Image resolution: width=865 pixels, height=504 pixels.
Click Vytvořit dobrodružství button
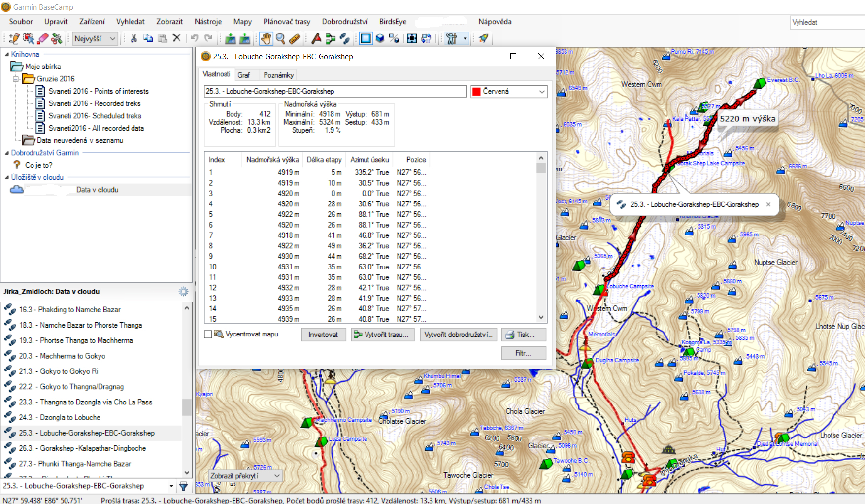[x=458, y=335]
